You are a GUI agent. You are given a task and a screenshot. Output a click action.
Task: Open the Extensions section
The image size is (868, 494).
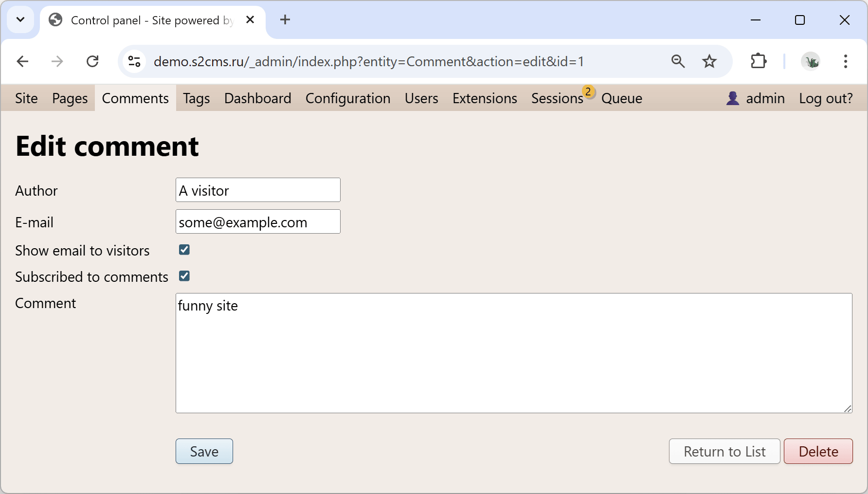(485, 98)
